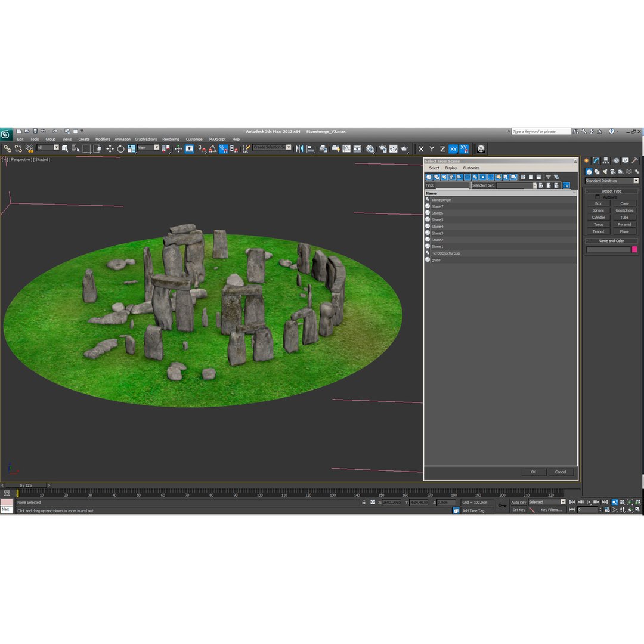Toggle the AutoGrid checkbox
644x644 pixels.
[597, 197]
